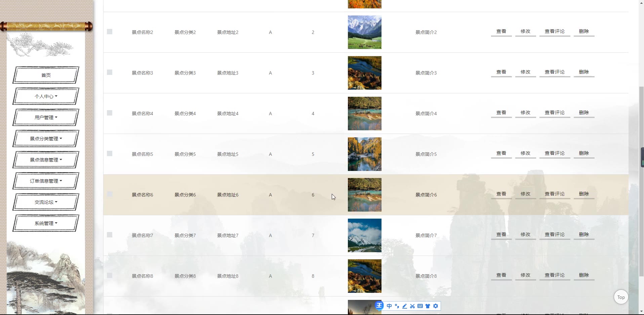Viewport: 644px width, 315px height.
Task: Edit (修改) the 景点名称4 entry
Action: click(525, 113)
